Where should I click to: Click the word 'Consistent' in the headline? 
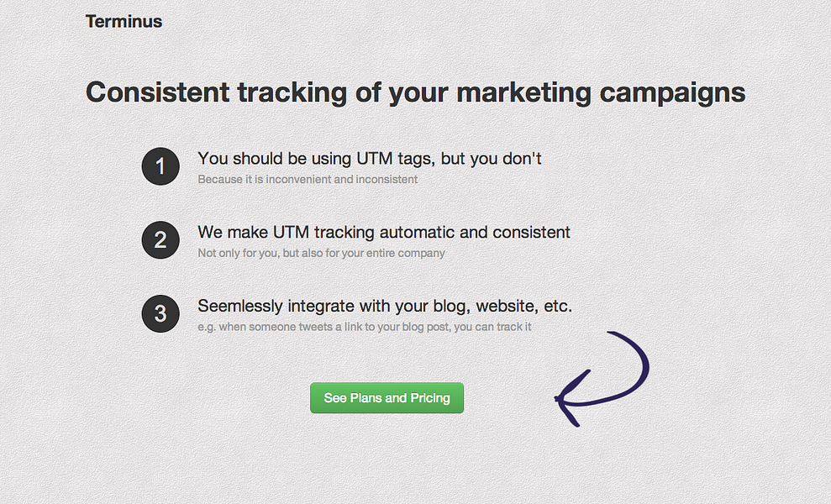coord(157,92)
